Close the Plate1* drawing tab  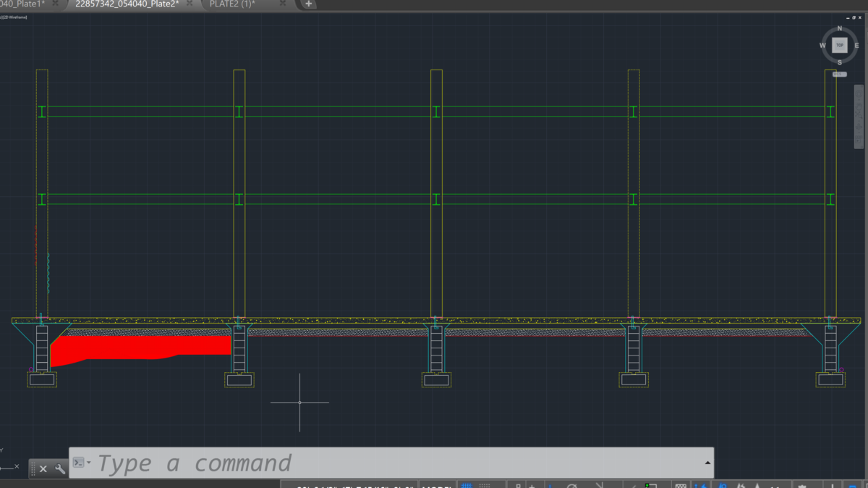(x=56, y=4)
